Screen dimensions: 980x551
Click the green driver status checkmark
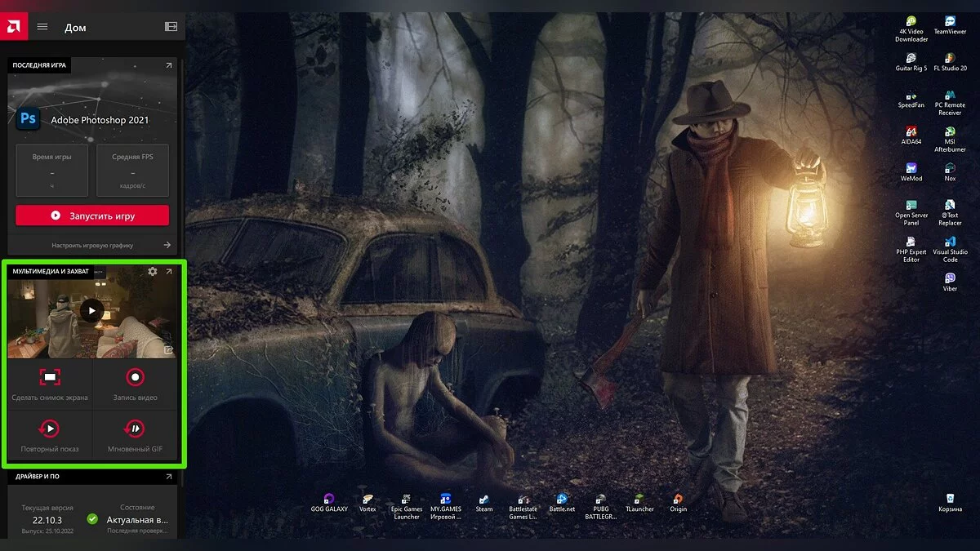tap(92, 518)
